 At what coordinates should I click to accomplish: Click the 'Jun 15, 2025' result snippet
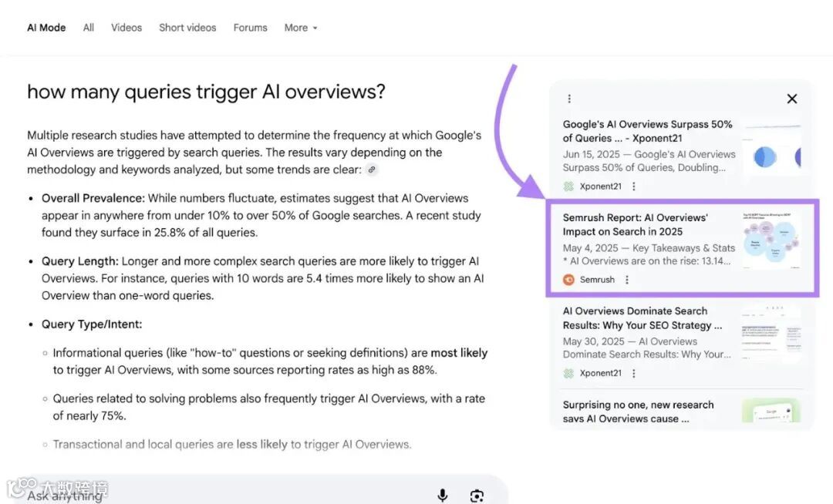tap(649, 161)
